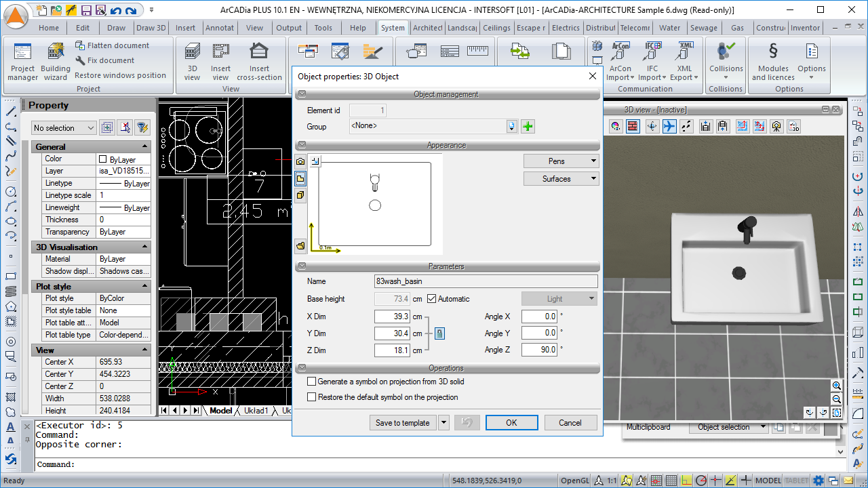
Task: Click the OK button
Action: point(511,423)
